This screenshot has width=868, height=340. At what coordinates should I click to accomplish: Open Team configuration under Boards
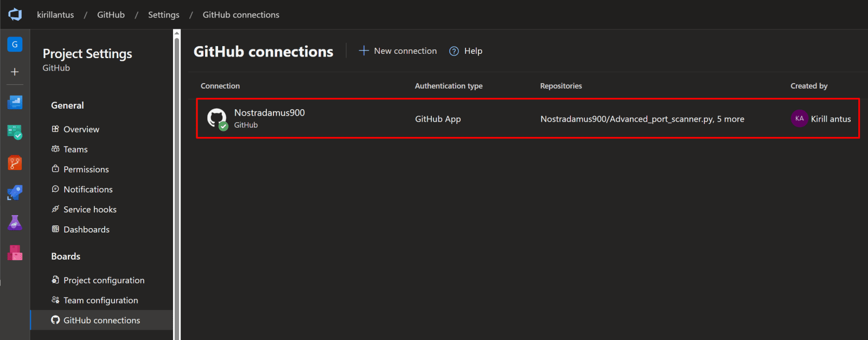100,300
